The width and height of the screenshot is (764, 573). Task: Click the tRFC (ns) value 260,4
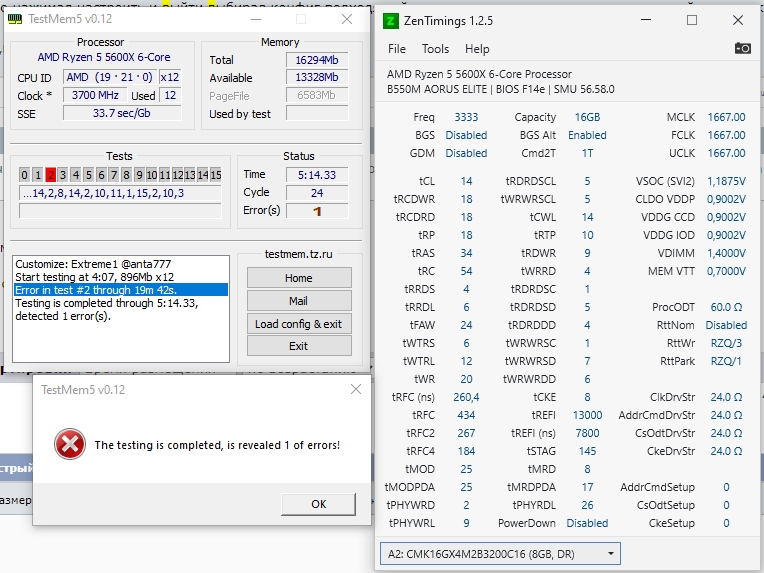pyautogui.click(x=466, y=397)
